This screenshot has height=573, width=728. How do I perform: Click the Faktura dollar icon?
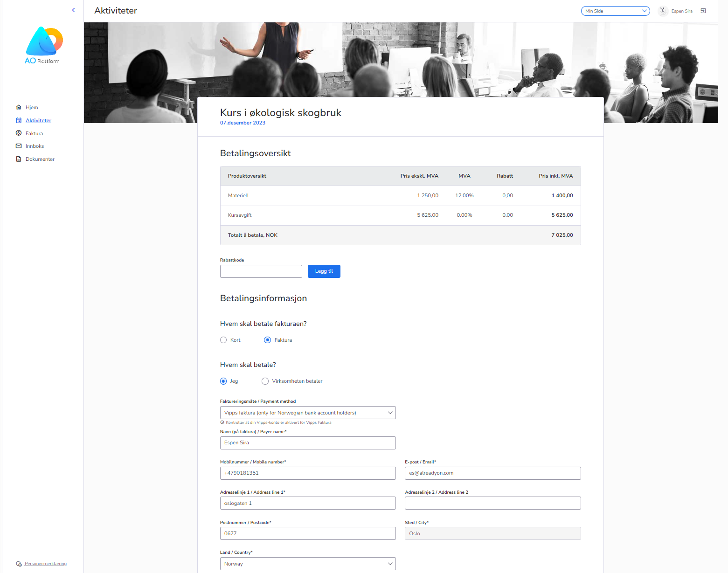click(x=19, y=133)
